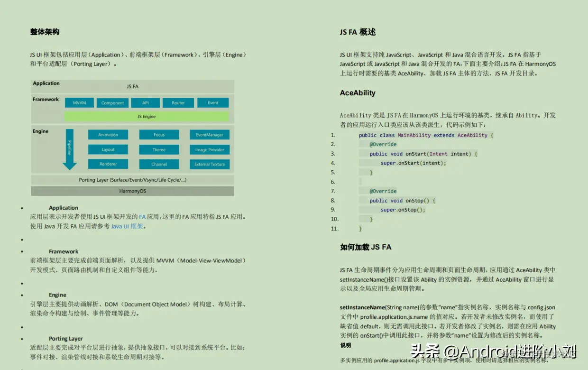588x370 pixels.
Task: Select the EventManager box
Action: pos(210,135)
